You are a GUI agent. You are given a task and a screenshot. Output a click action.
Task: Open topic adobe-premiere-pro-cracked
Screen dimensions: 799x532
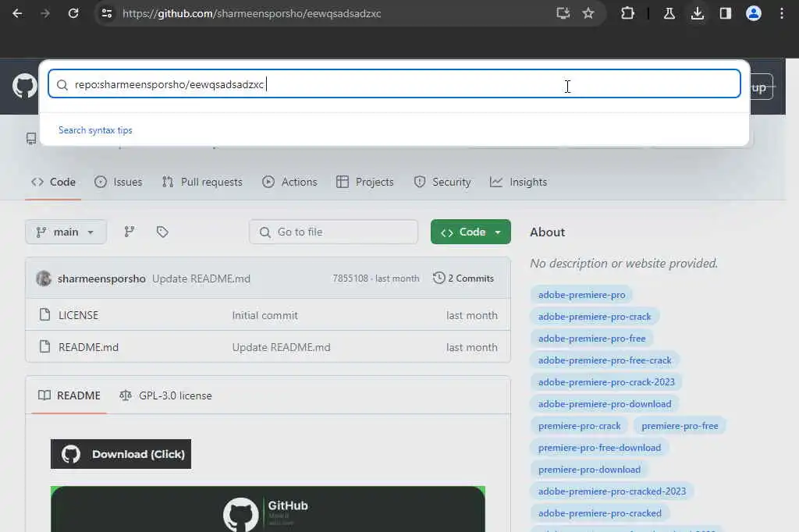point(600,513)
